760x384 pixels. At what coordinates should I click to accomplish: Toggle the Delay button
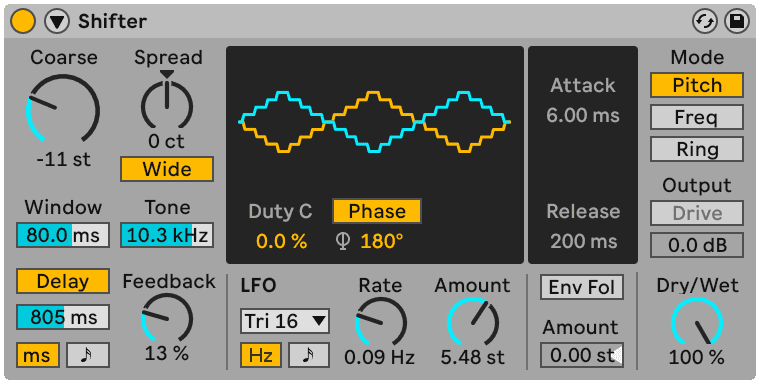(x=63, y=281)
